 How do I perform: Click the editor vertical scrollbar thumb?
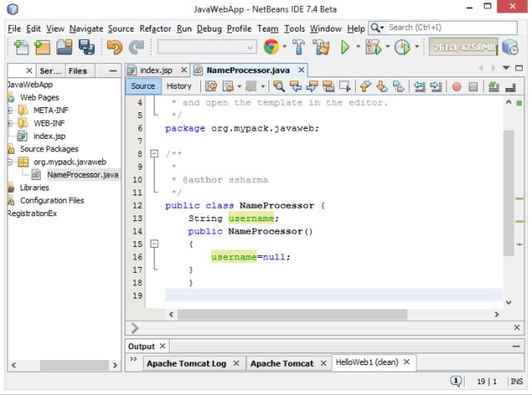point(509,192)
